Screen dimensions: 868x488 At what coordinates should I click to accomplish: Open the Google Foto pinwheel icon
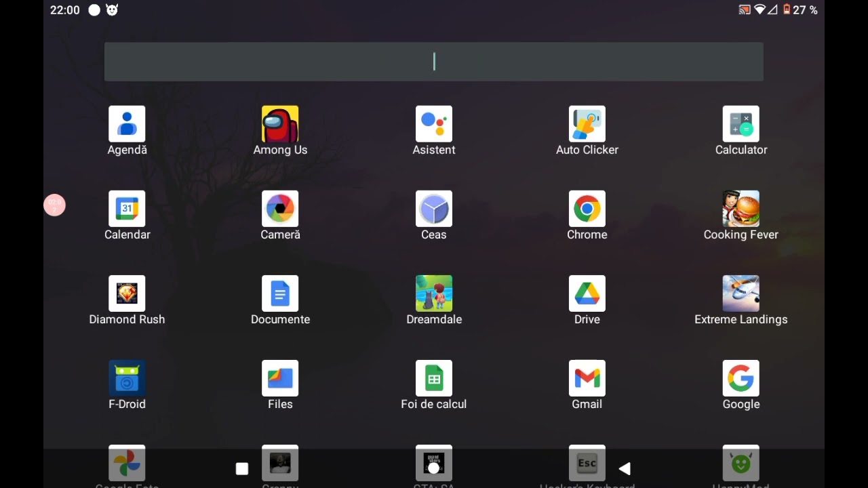[127, 463]
